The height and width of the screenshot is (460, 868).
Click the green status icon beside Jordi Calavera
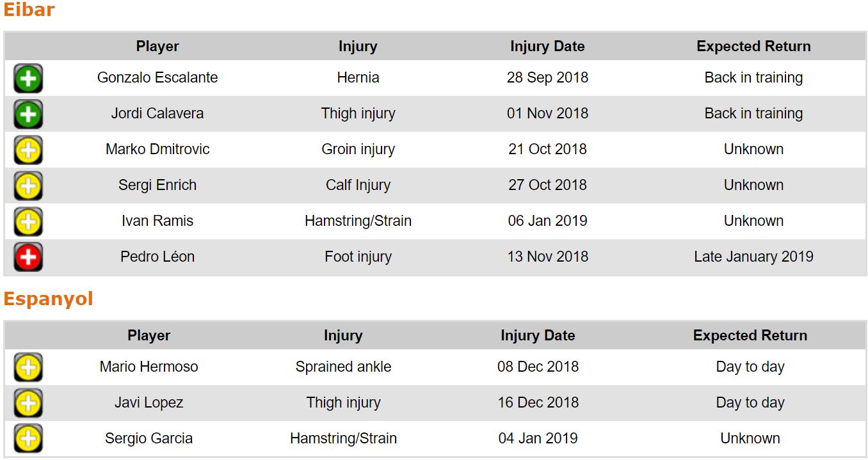click(x=28, y=115)
